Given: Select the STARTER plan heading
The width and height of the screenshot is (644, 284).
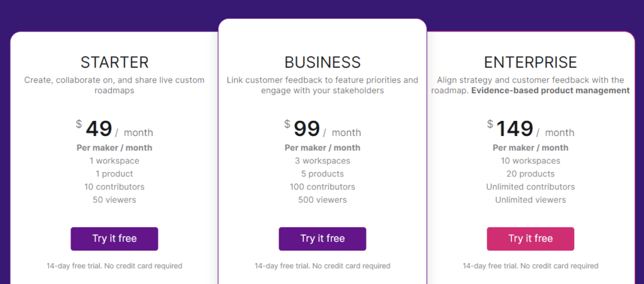Looking at the screenshot, I should (x=114, y=62).
